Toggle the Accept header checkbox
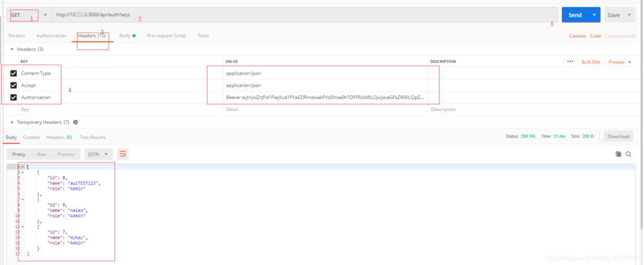 (x=14, y=85)
